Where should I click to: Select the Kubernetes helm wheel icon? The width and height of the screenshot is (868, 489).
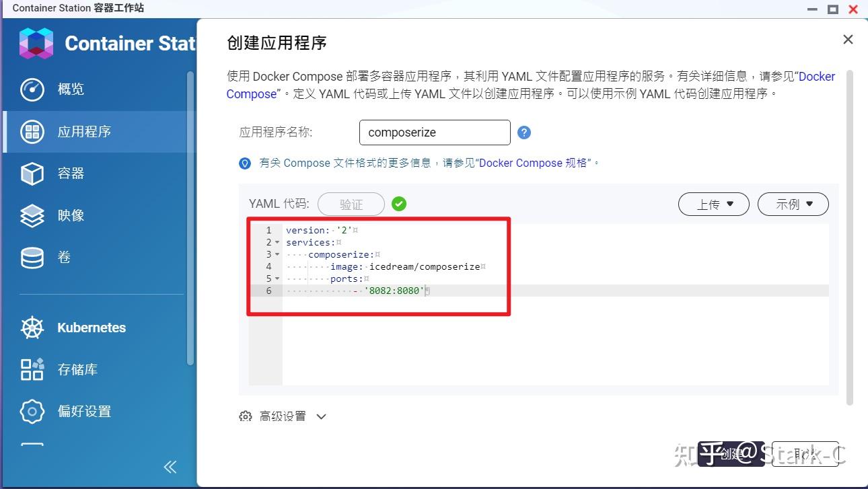coord(32,328)
